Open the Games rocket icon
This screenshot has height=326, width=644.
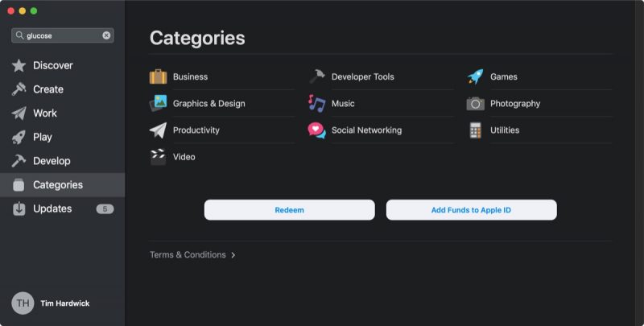click(x=475, y=77)
